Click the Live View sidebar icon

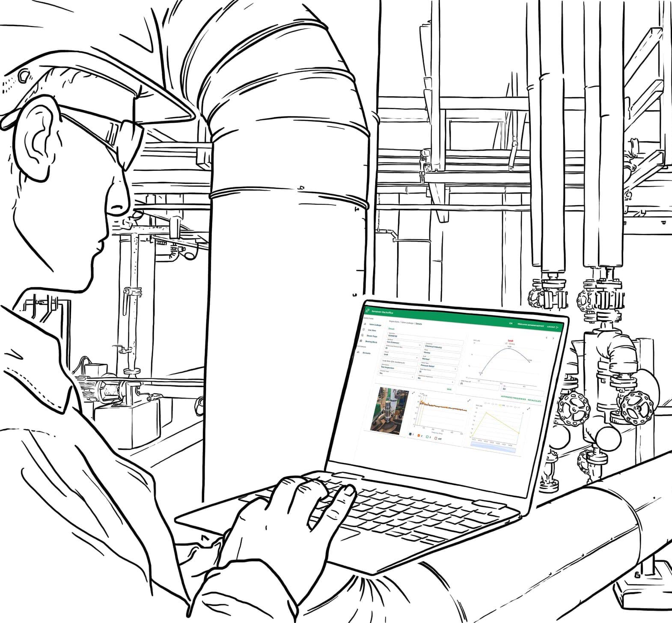tap(363, 329)
